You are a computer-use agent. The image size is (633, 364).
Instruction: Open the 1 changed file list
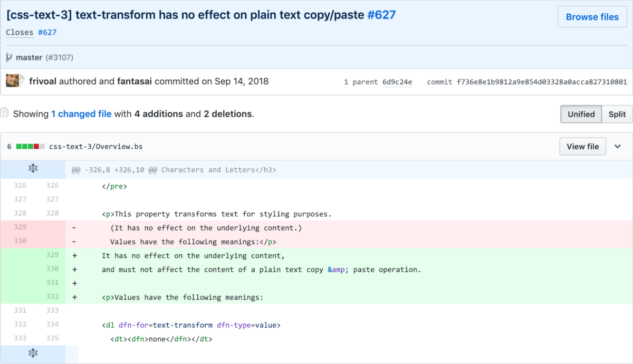coord(81,113)
